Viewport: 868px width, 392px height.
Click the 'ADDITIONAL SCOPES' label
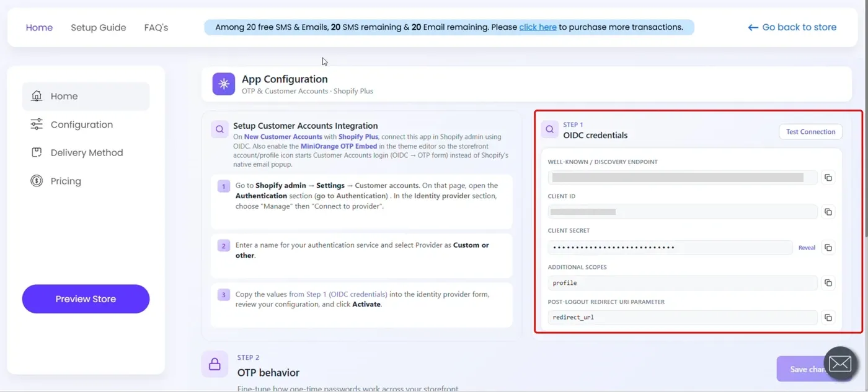tap(577, 268)
